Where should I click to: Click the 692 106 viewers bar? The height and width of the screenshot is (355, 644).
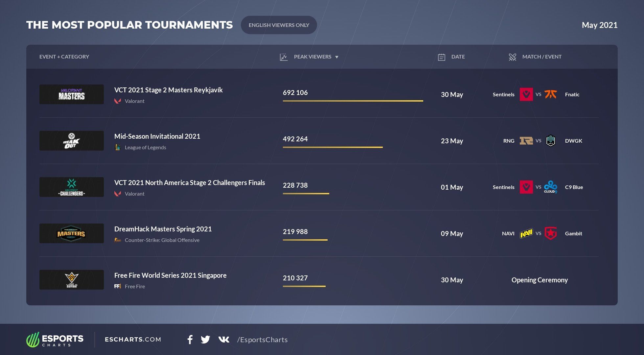353,101
